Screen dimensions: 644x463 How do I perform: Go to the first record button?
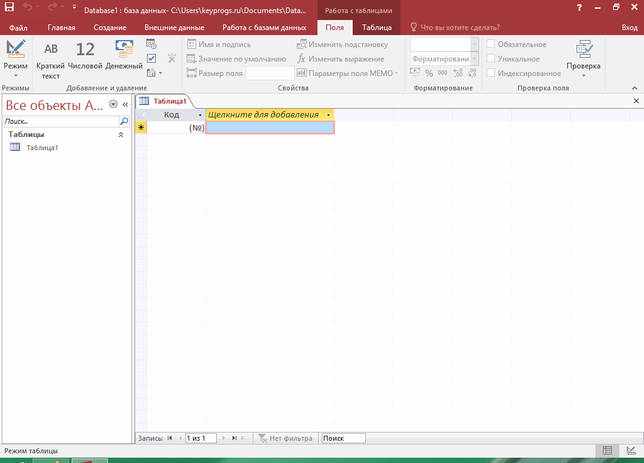click(x=170, y=438)
